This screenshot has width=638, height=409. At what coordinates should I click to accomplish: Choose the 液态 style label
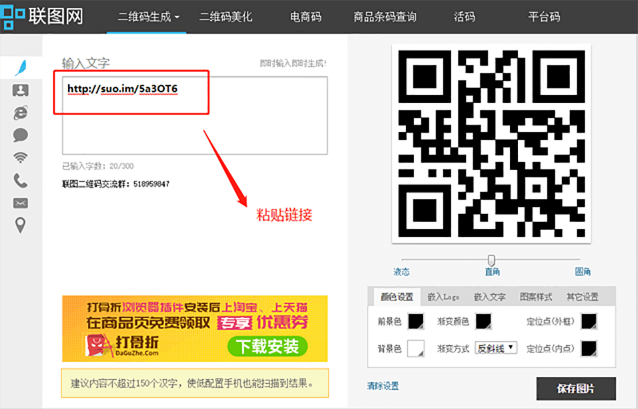(x=401, y=272)
